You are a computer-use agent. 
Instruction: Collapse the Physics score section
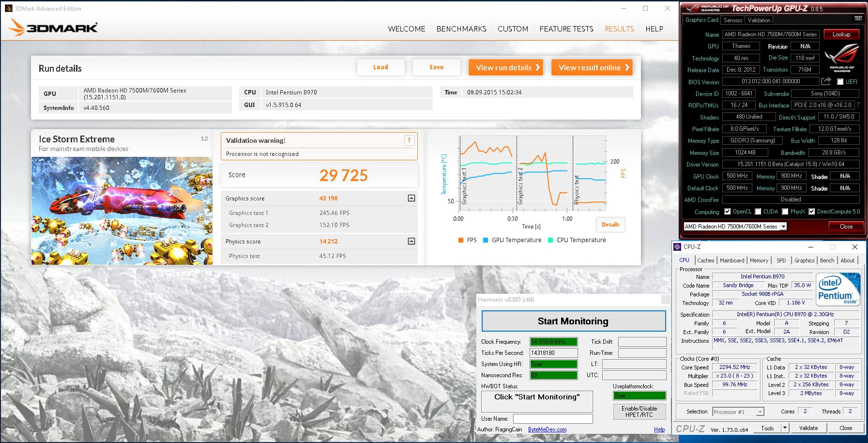tap(411, 241)
